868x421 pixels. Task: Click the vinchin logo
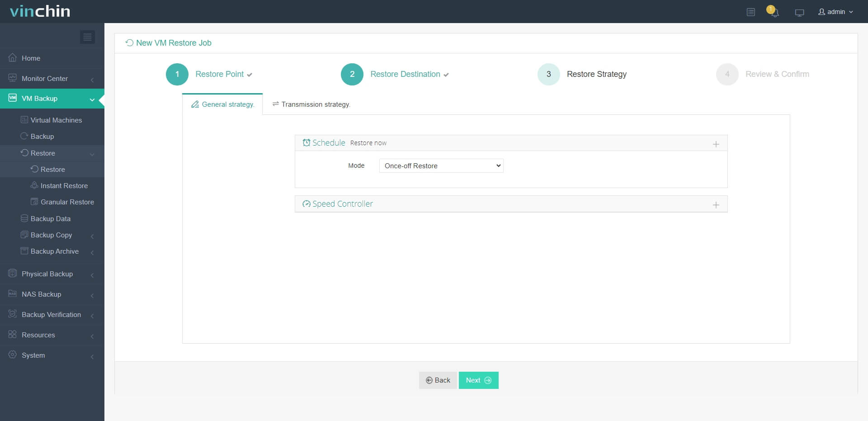40,11
